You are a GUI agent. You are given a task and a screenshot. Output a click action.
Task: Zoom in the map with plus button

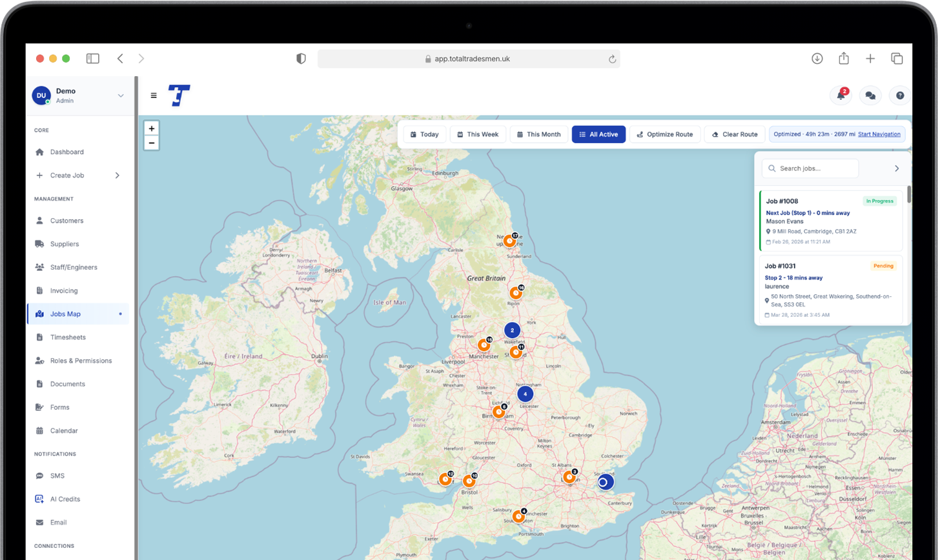pyautogui.click(x=152, y=128)
